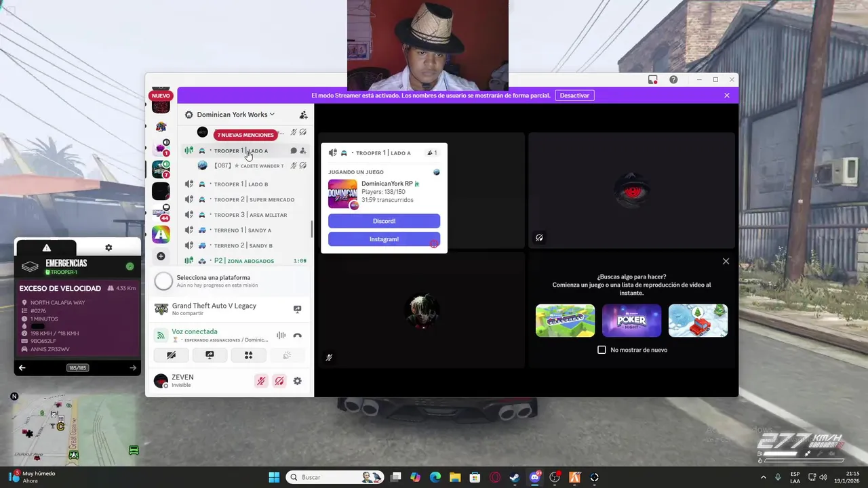Launch the green blocks activity thumbnail
Screen dimensions: 868x488
point(565,321)
